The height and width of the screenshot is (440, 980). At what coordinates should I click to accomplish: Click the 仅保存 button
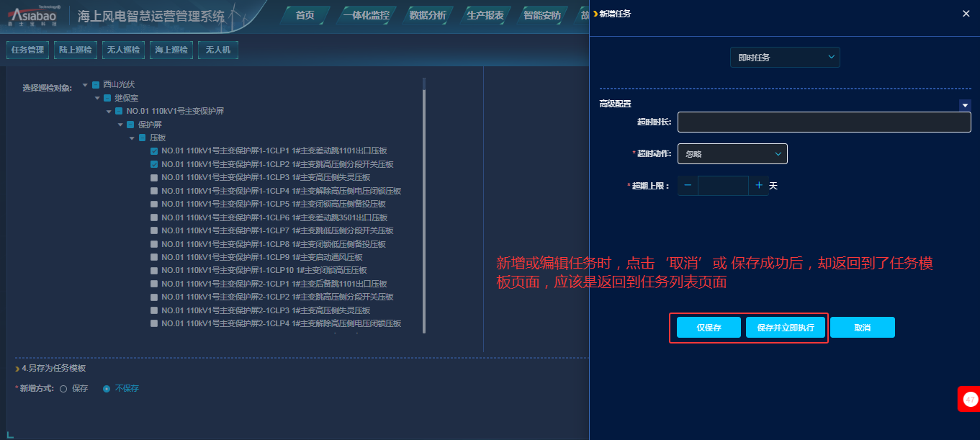pos(709,328)
